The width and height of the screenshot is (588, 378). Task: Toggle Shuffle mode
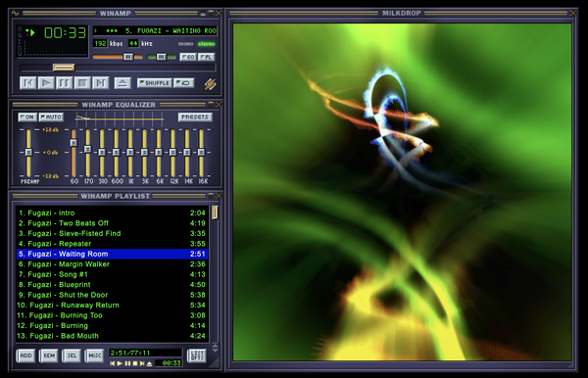pyautogui.click(x=155, y=83)
